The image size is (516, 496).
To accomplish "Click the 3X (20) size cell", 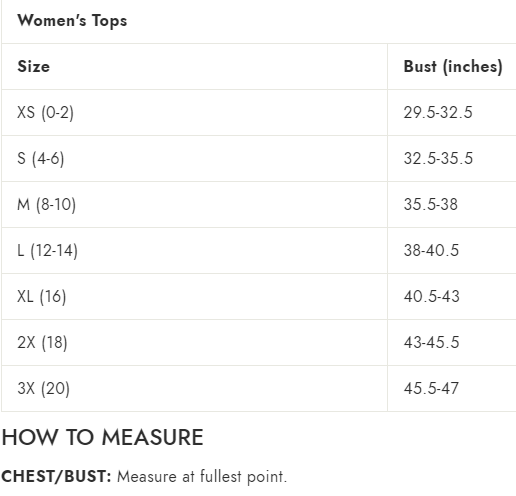I will coord(43,388).
